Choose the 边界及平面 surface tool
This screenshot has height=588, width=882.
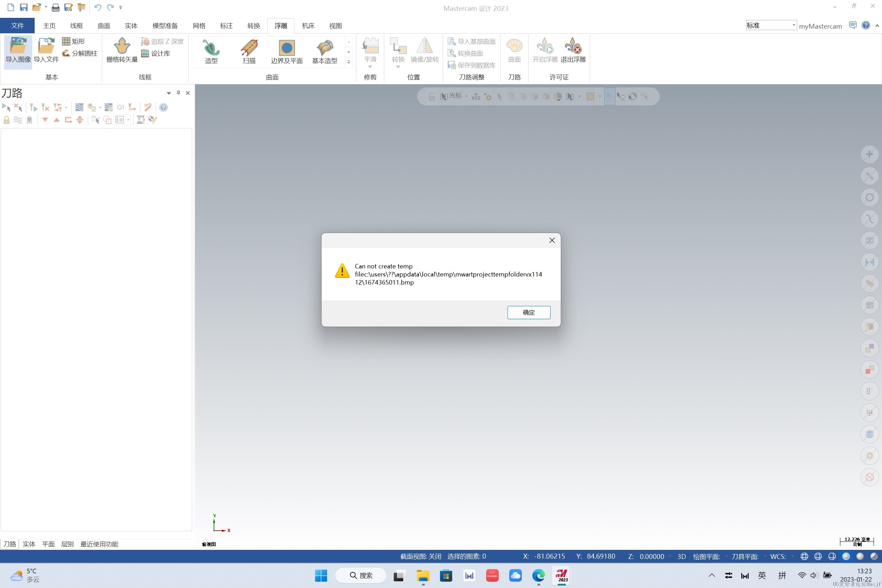click(287, 52)
